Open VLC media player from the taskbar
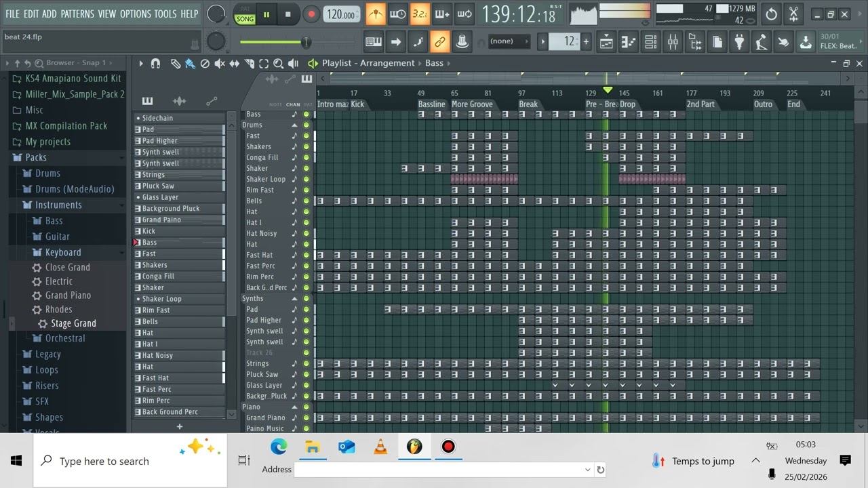Screen dimensions: 868x488 coord(380,447)
